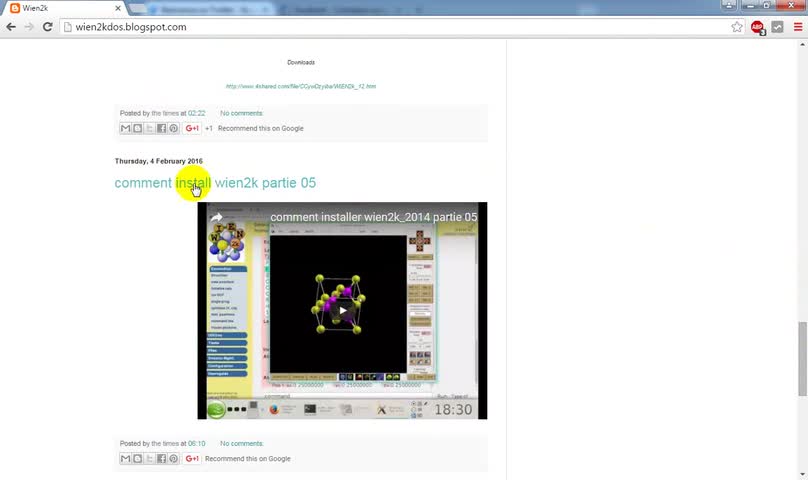Open the Chrome hamburger menu
Screen dimensions: 808x480
pyautogui.click(x=798, y=27)
